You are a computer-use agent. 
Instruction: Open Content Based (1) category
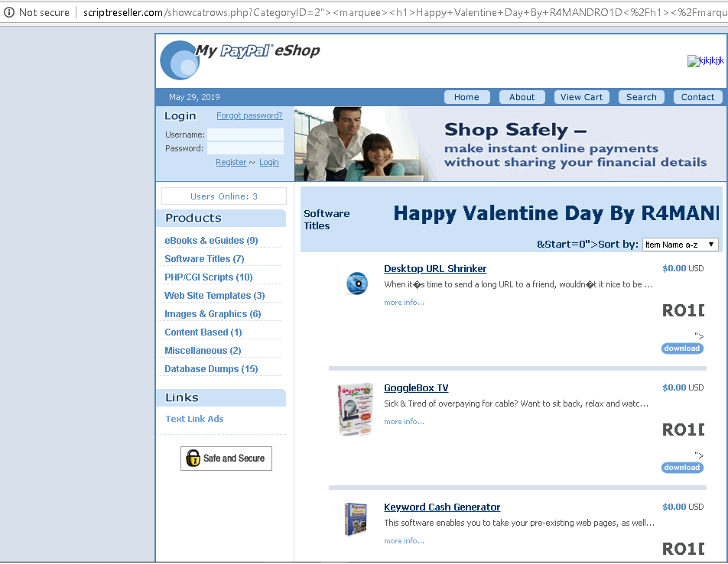point(203,332)
